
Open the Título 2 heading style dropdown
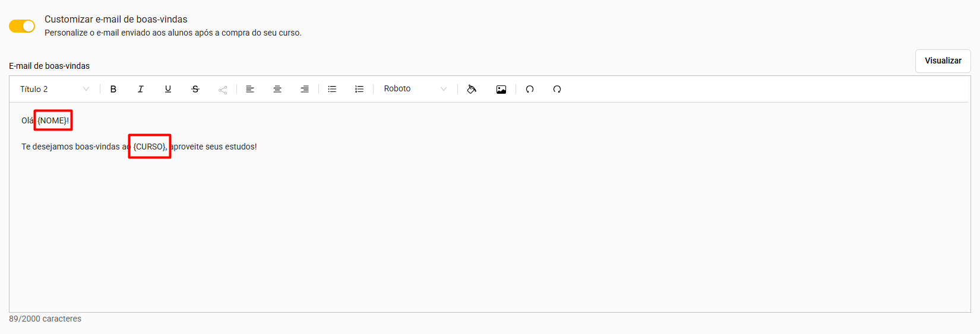point(54,89)
